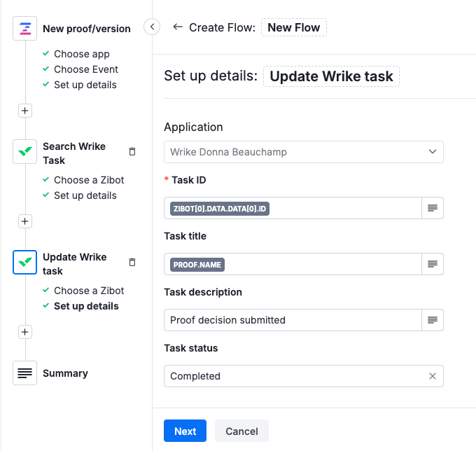476x451 pixels.
Task: Select Set up details under Search Wrike Task
Action: pyautogui.click(x=85, y=195)
